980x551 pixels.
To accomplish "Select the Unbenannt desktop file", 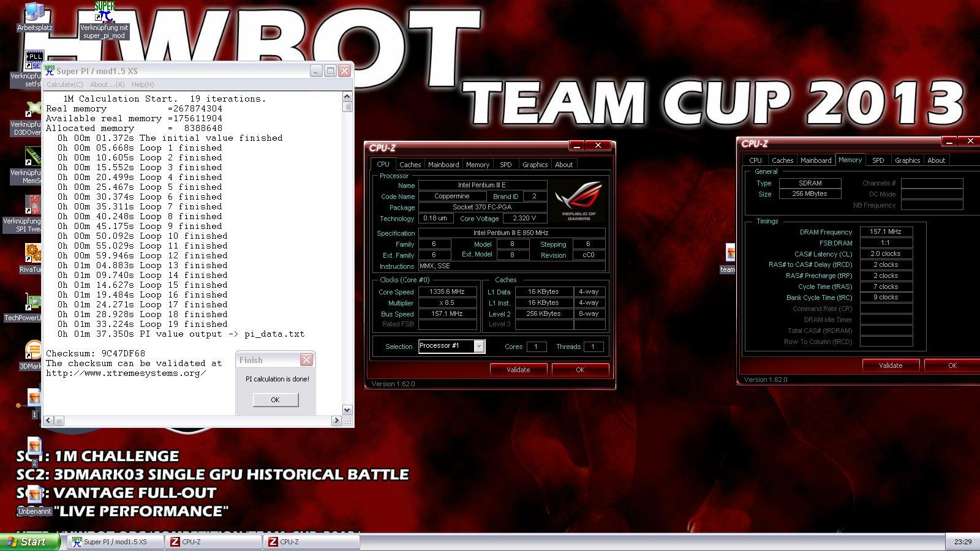I will [34, 495].
